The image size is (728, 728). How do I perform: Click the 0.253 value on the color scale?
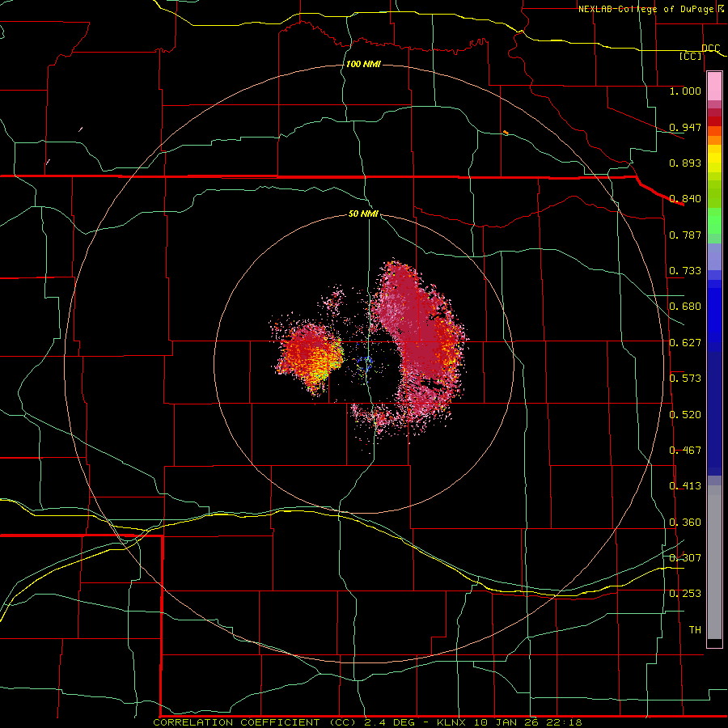click(x=685, y=594)
